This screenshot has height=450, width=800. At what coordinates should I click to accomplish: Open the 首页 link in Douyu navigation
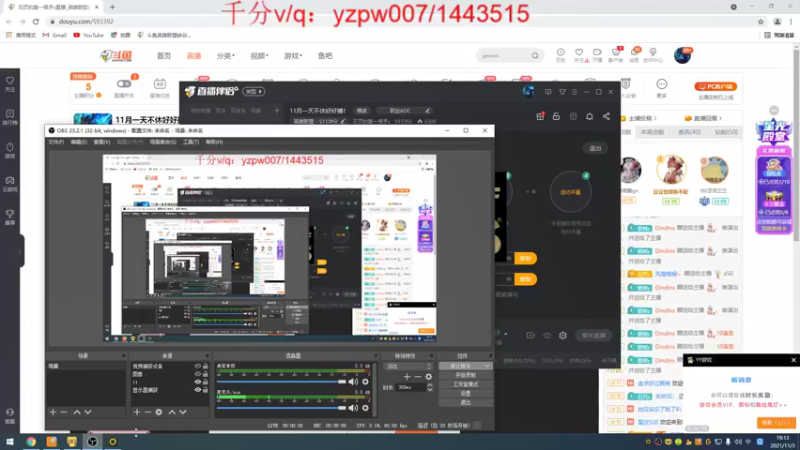click(x=164, y=56)
